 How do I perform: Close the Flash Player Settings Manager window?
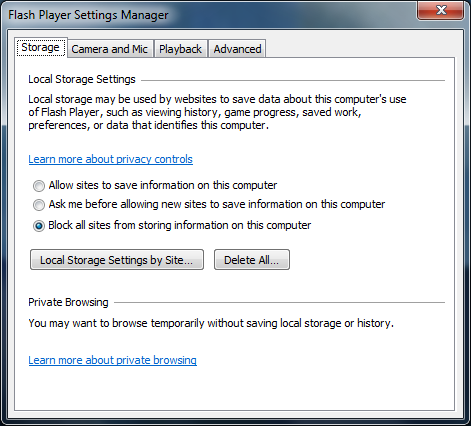coord(441,10)
